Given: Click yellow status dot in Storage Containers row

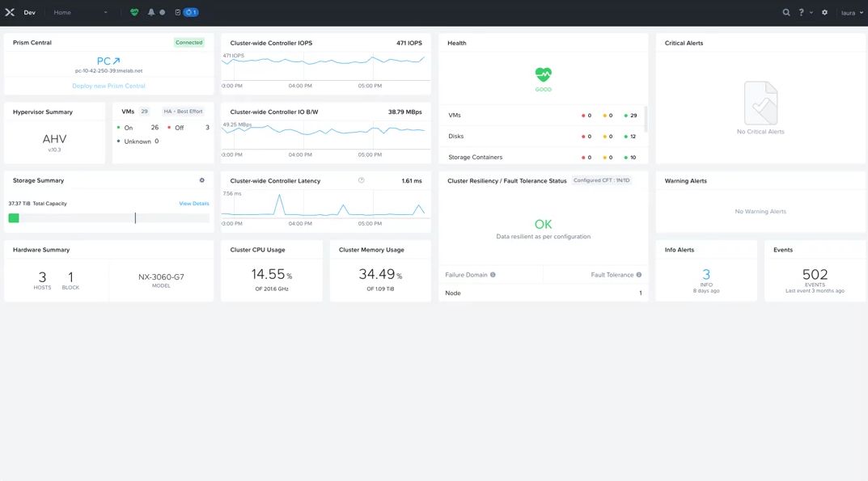Looking at the screenshot, I should pos(604,158).
